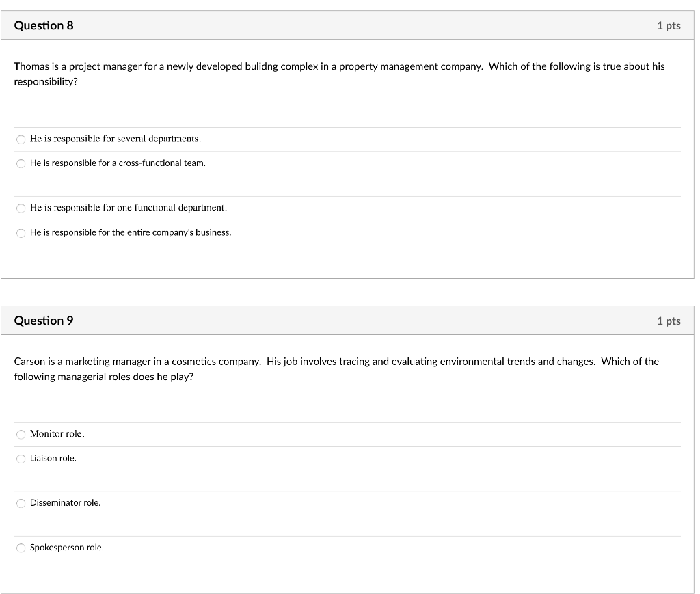This screenshot has height=594, width=700.
Task: Select the "Disseminator role" answer option
Action: 21,503
